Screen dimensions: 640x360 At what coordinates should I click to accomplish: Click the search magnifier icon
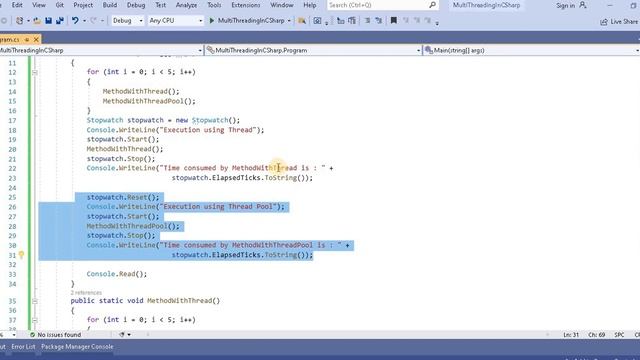[432, 5]
